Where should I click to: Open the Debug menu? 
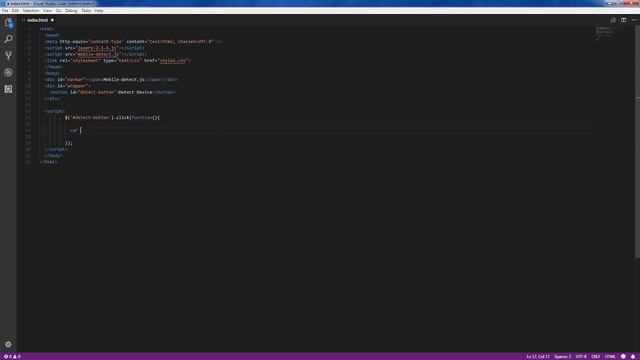[71, 11]
